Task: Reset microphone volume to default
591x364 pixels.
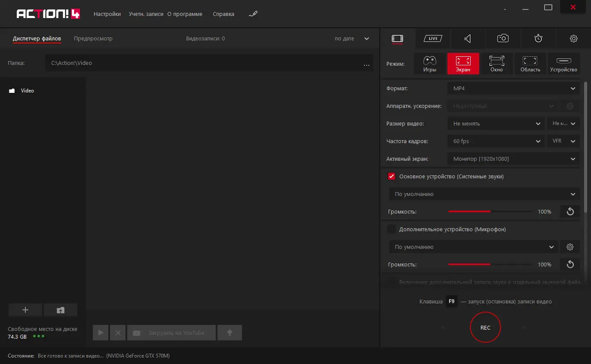Action: [570, 264]
